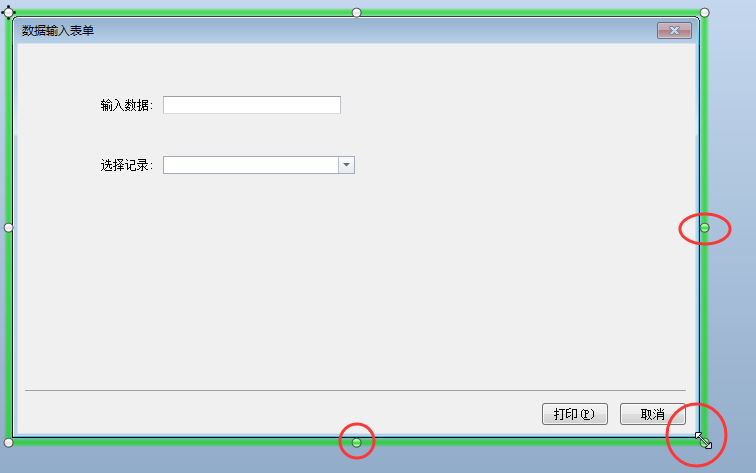This screenshot has height=473, width=756.
Task: Select the left-middle sizing handle of the form
Action: [9, 228]
